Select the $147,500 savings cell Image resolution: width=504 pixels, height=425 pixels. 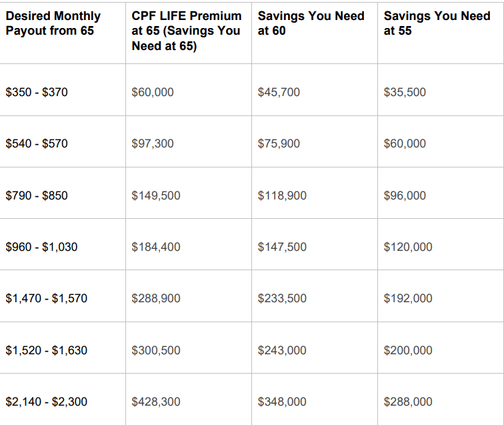coord(282,247)
